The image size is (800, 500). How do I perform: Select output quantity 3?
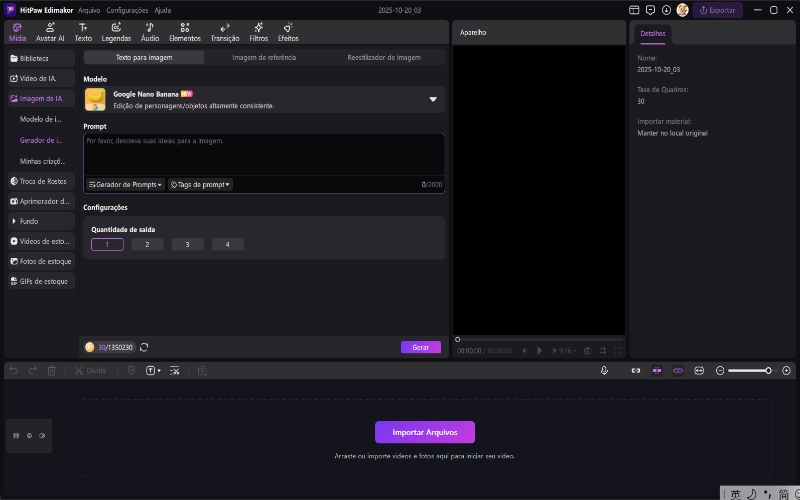tap(187, 244)
